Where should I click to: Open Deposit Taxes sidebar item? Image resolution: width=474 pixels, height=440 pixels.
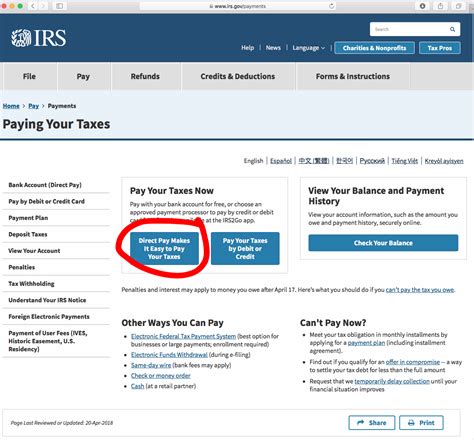(x=56, y=234)
